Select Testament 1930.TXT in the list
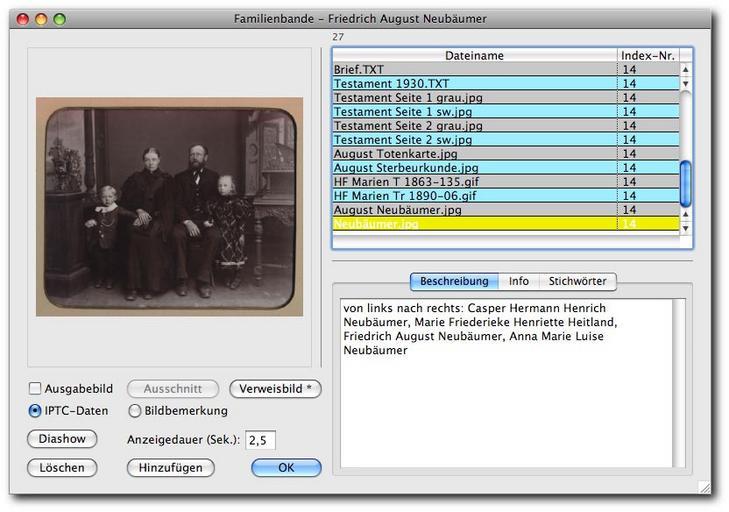Viewport: 729px width, 512px height. click(x=506, y=84)
